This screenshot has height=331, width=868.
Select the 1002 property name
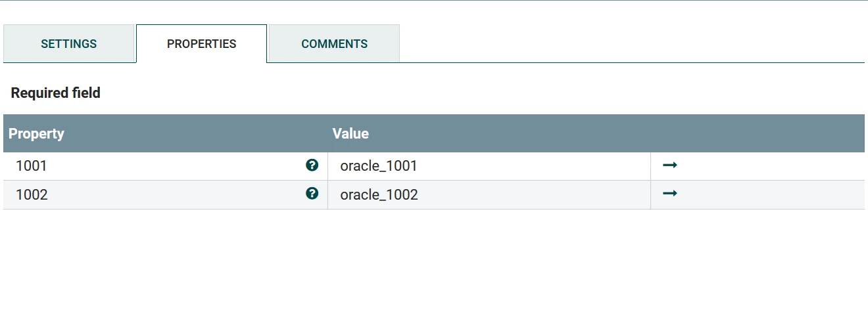click(x=32, y=195)
